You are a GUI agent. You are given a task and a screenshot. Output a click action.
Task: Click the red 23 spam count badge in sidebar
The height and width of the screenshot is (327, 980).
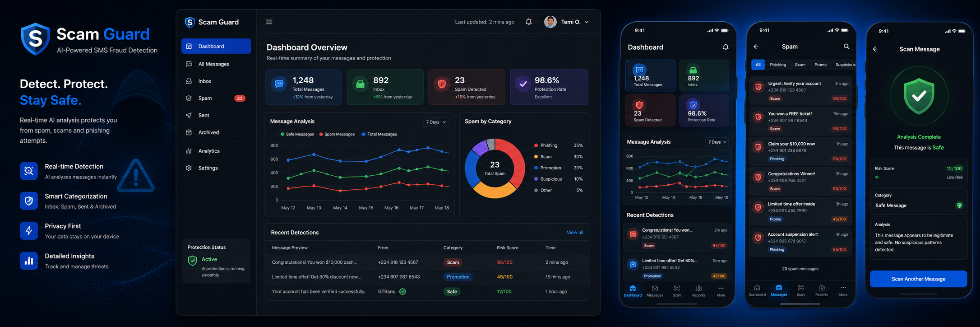[240, 98]
